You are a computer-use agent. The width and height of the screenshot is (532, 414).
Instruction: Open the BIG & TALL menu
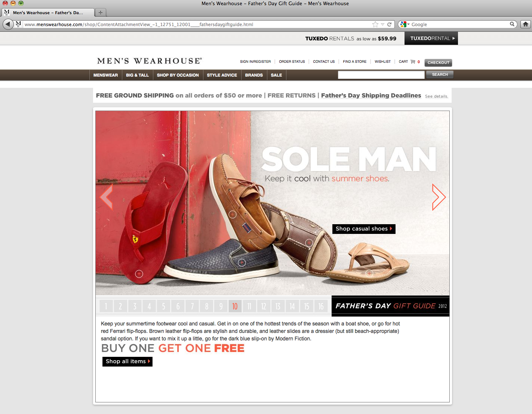click(137, 75)
